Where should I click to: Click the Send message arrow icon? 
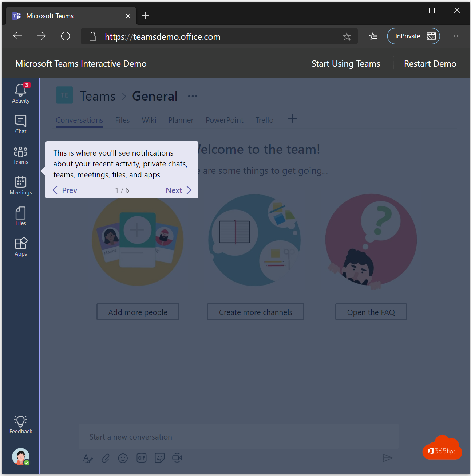[387, 458]
